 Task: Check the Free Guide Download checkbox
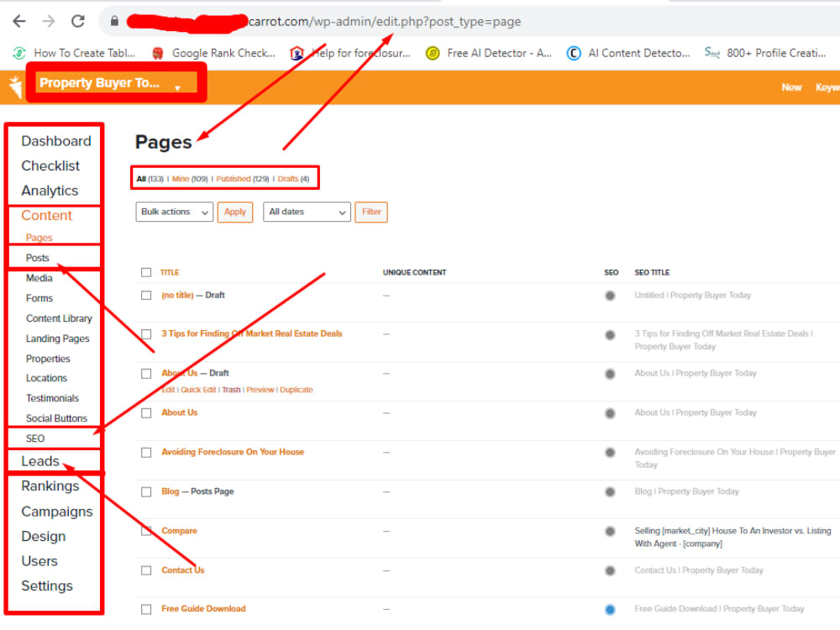146,609
